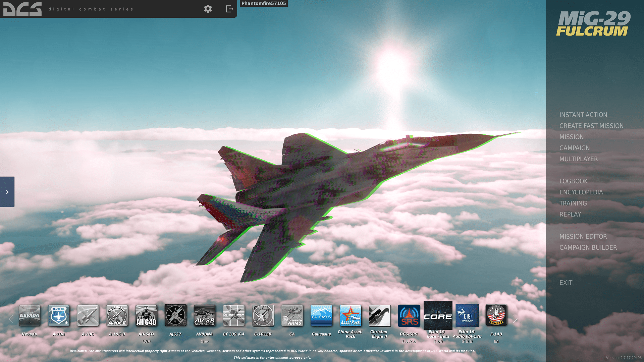Select the AJS37 module icon
The height and width of the screenshot is (362, 644).
tap(175, 315)
